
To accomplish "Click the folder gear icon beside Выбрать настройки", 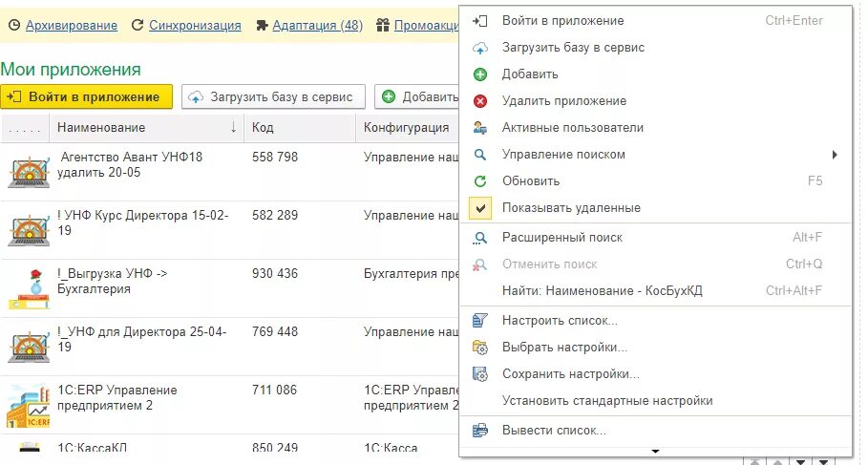I will [480, 348].
